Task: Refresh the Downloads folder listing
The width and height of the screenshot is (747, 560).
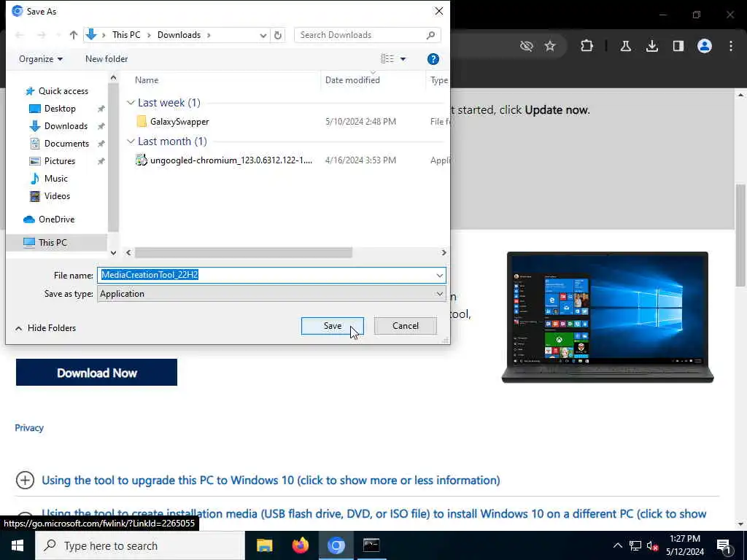Action: point(278,35)
